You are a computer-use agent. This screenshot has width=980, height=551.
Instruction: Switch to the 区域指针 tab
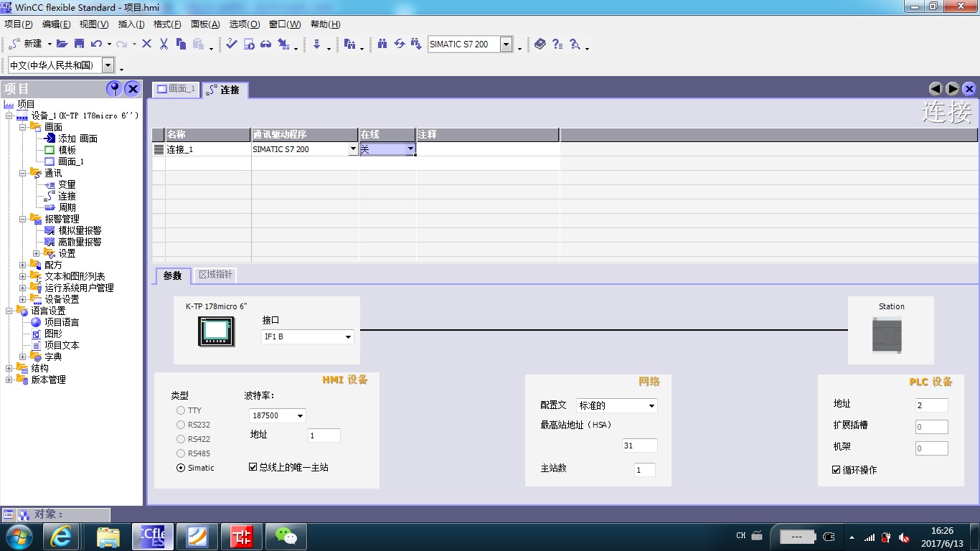coord(216,275)
